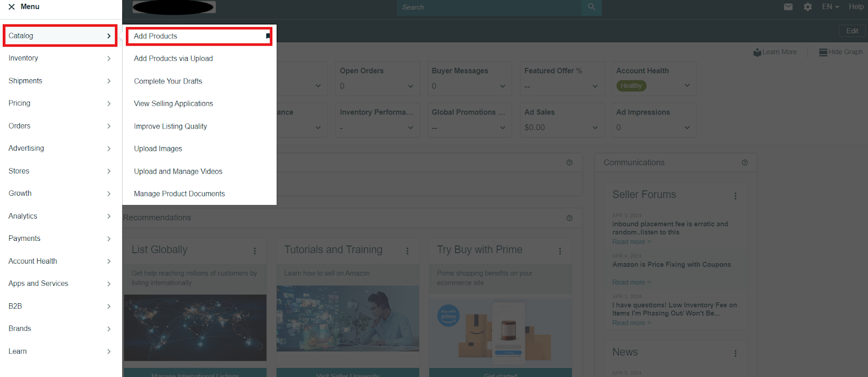868x377 pixels.
Task: Expand the Open Orders card dropdown
Action: pos(411,86)
